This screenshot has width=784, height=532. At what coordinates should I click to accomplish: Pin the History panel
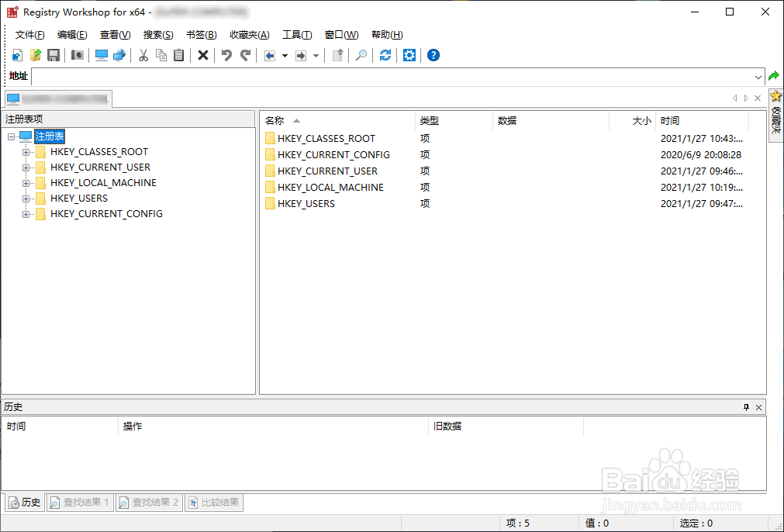click(747, 407)
